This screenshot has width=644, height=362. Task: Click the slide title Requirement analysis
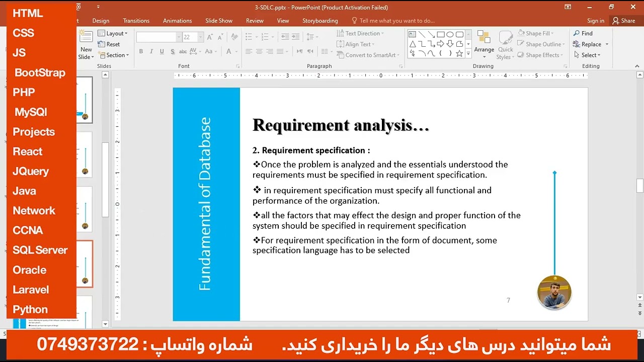click(341, 125)
